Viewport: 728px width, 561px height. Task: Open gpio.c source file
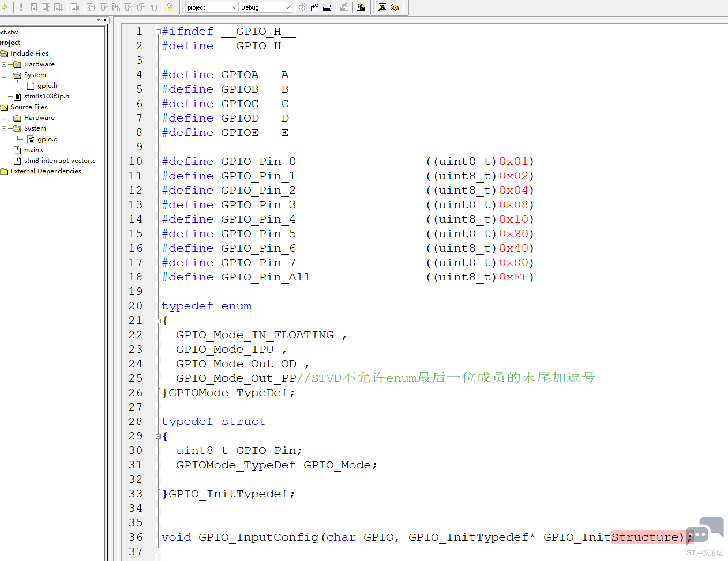pos(47,139)
